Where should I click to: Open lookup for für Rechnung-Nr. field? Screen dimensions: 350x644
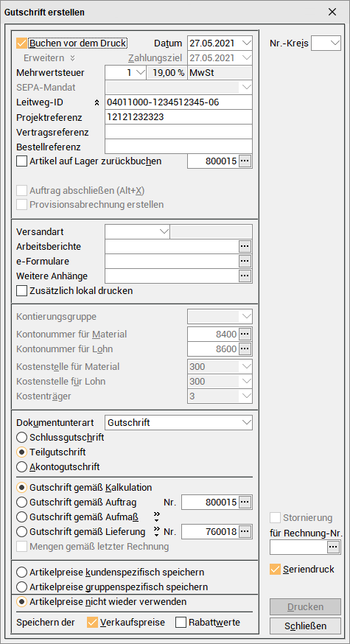pyautogui.click(x=333, y=547)
